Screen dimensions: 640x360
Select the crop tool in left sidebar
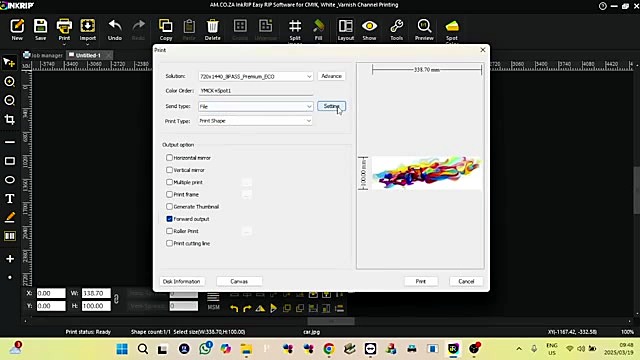coord(9,119)
